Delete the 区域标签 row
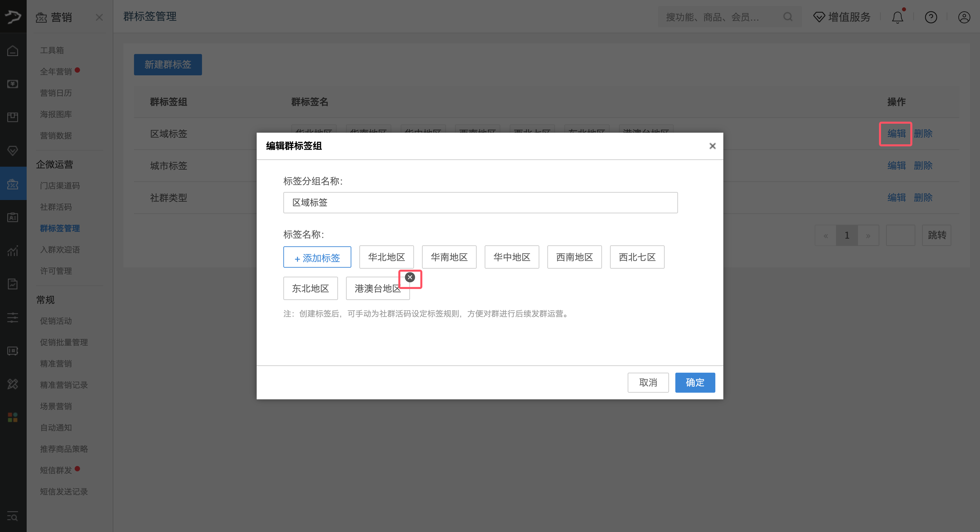980x532 pixels. click(x=923, y=134)
